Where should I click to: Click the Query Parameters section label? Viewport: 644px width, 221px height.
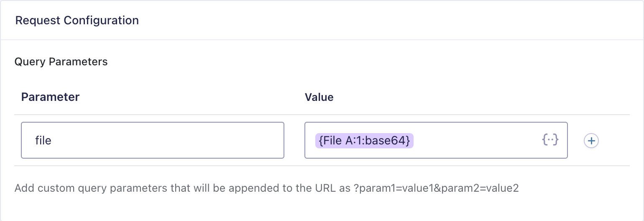(61, 62)
